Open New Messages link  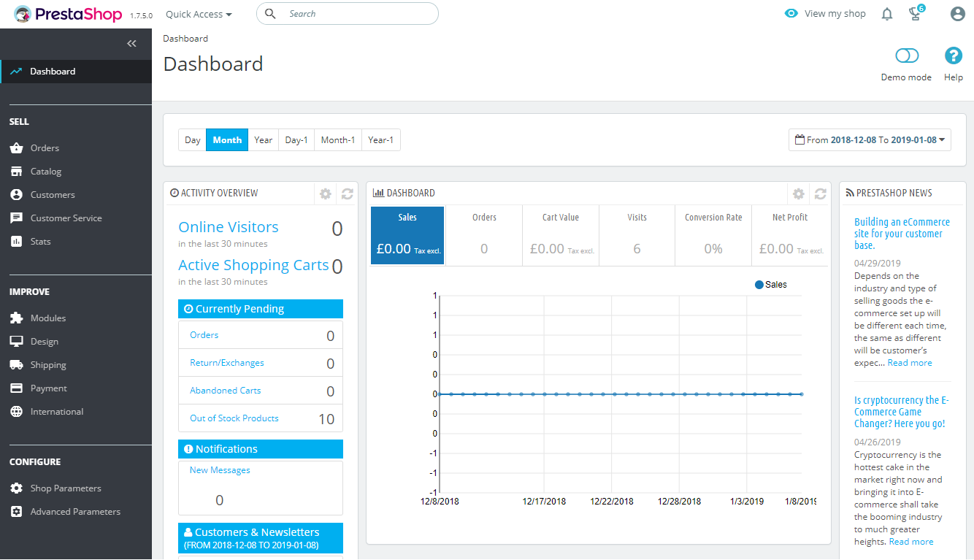(220, 470)
